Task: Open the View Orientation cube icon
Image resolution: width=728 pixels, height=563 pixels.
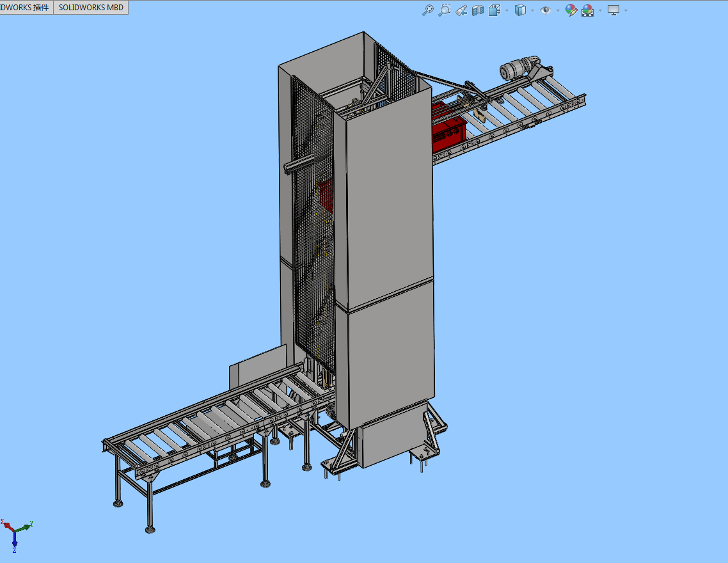Action: pyautogui.click(x=495, y=10)
